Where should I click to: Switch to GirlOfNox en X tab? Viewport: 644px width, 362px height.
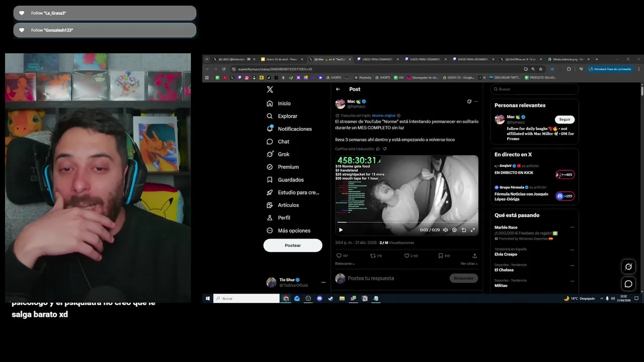(521, 59)
